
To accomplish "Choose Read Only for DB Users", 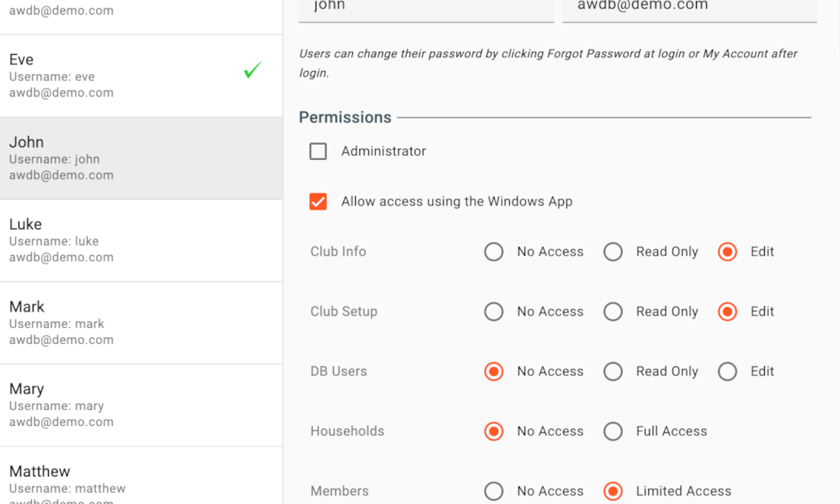I will [613, 372].
